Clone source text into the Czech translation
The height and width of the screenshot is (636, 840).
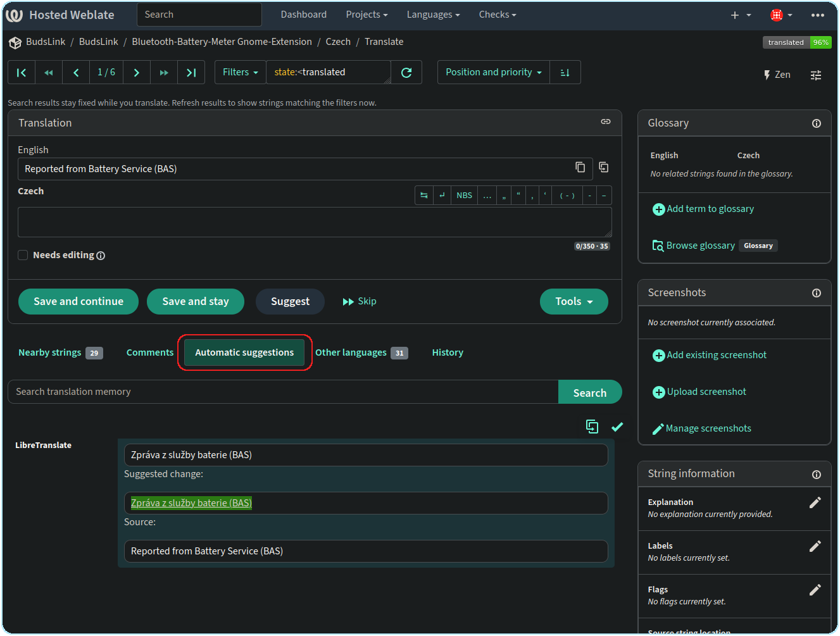(x=604, y=167)
